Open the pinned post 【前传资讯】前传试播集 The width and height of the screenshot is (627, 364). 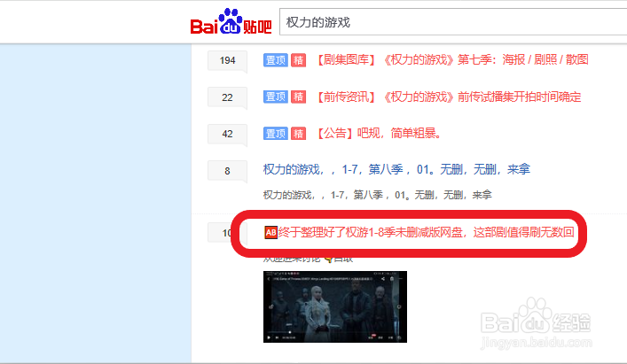[x=448, y=97]
